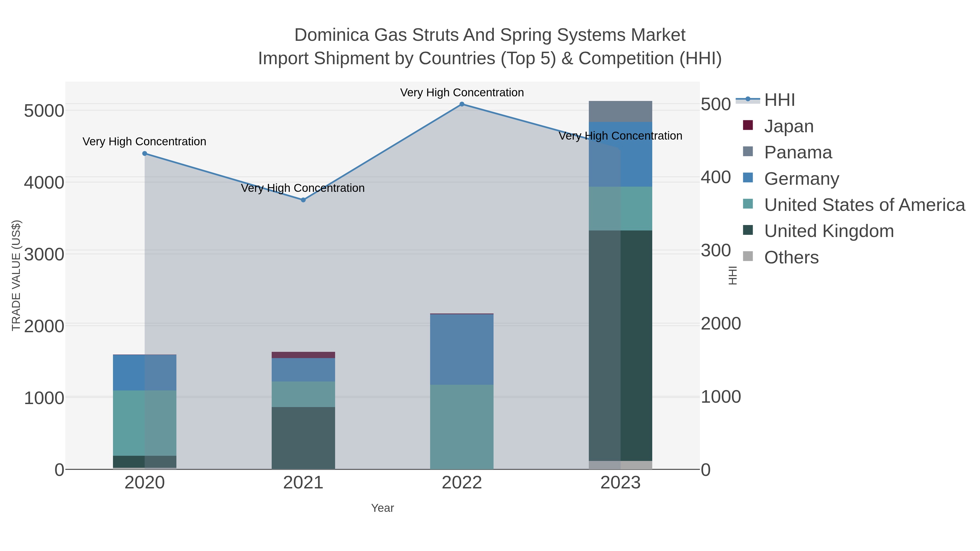
Task: Click the Japan maroon color swatch
Action: point(748,125)
